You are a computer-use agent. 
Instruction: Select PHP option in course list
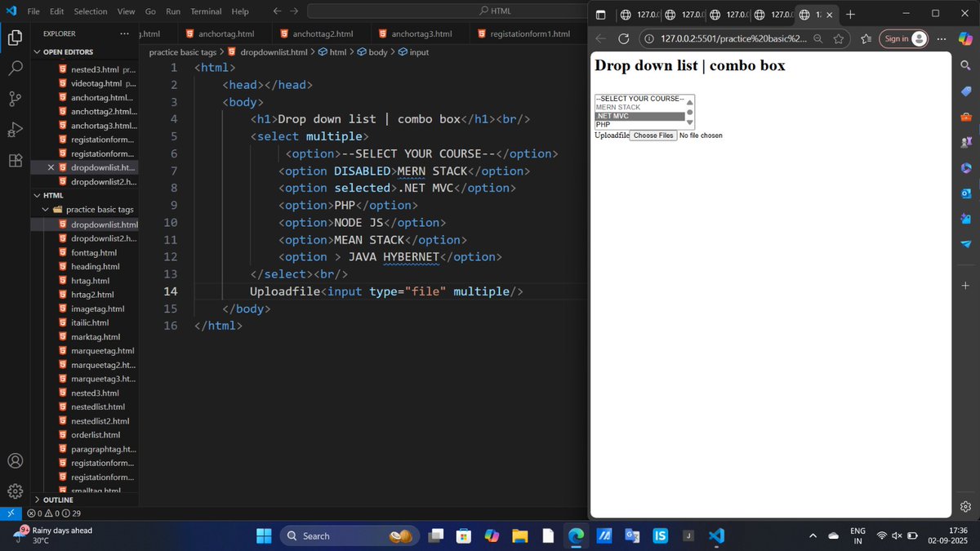point(639,125)
